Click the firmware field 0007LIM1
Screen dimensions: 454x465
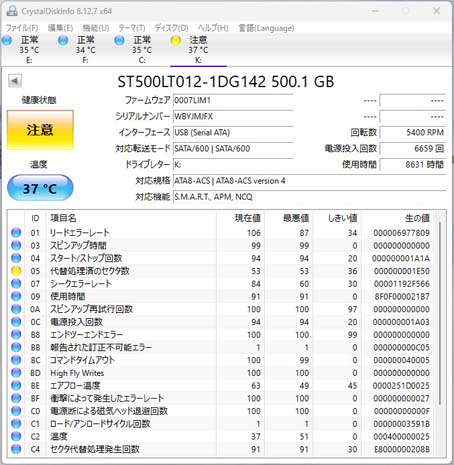[233, 100]
